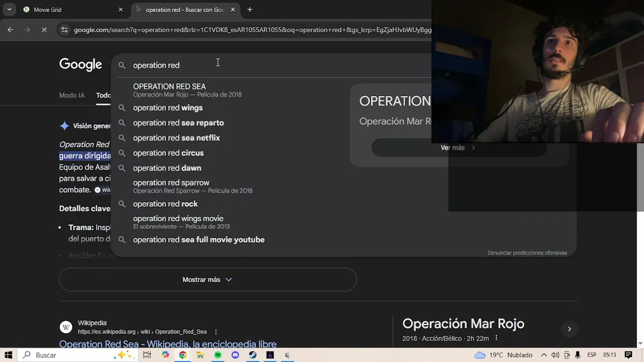Open three-dot menu beside 2h 22m
The image size is (644, 362).
(x=496, y=338)
